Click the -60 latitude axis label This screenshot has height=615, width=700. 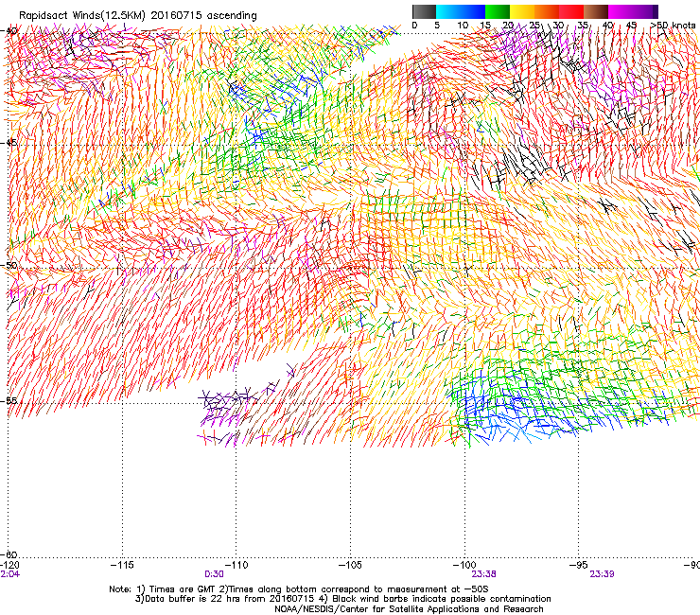[x=9, y=553]
